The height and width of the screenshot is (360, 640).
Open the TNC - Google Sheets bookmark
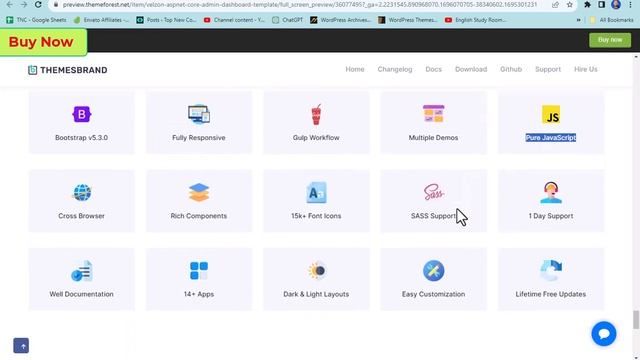point(36,20)
